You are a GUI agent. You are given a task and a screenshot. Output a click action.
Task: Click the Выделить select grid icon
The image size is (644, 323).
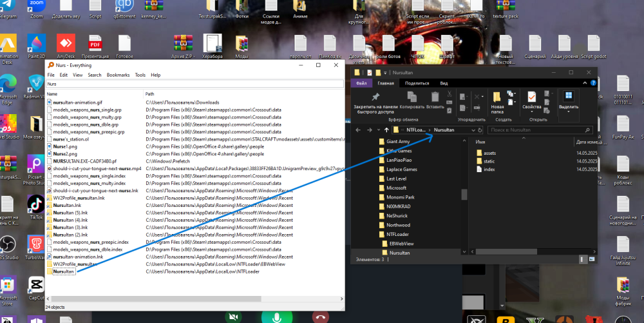[x=569, y=96]
